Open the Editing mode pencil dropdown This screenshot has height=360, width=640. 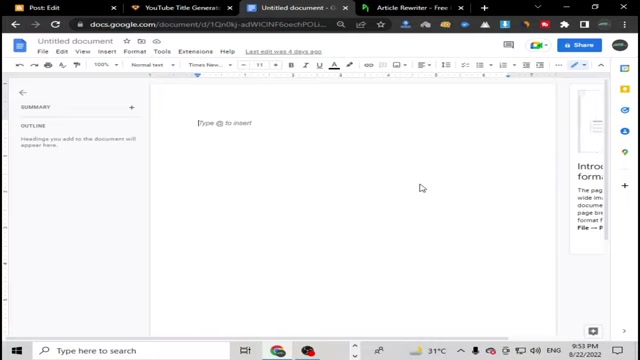click(578, 65)
